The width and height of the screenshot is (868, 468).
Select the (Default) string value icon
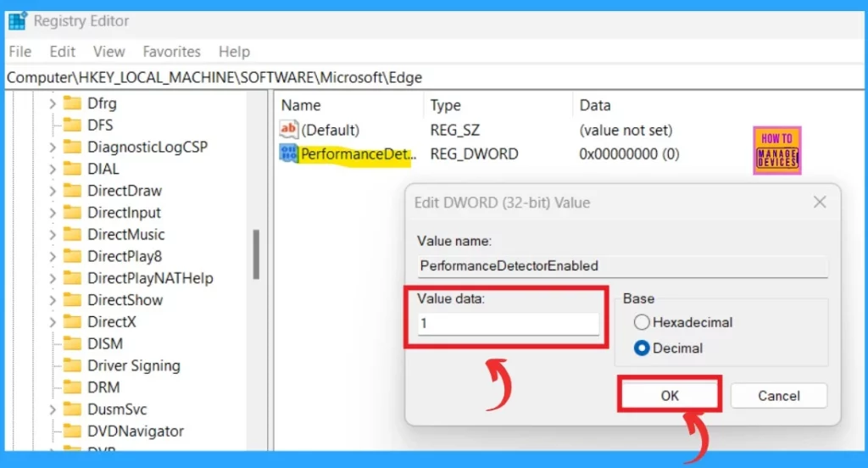pos(288,130)
